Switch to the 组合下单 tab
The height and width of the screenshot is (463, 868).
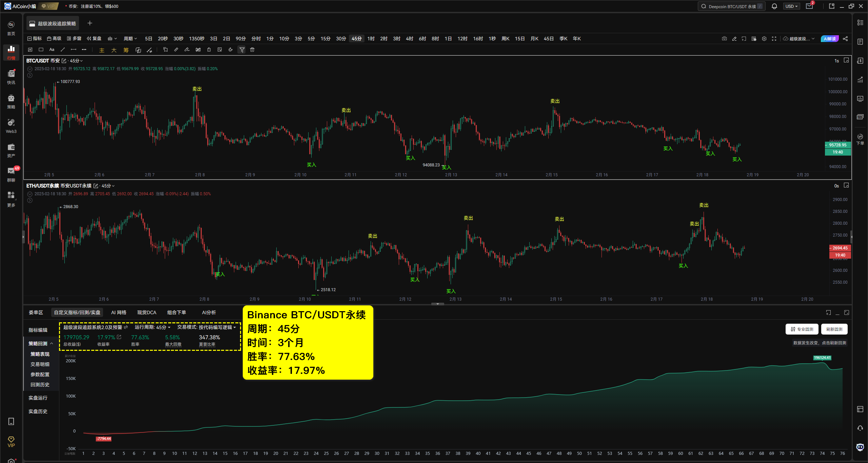(x=176, y=312)
